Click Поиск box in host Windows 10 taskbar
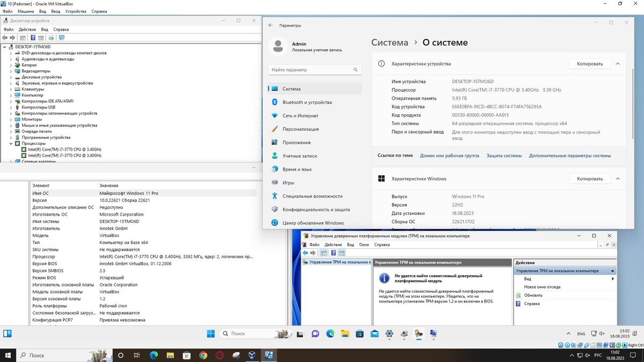This screenshot has width=644, height=362. point(64,355)
